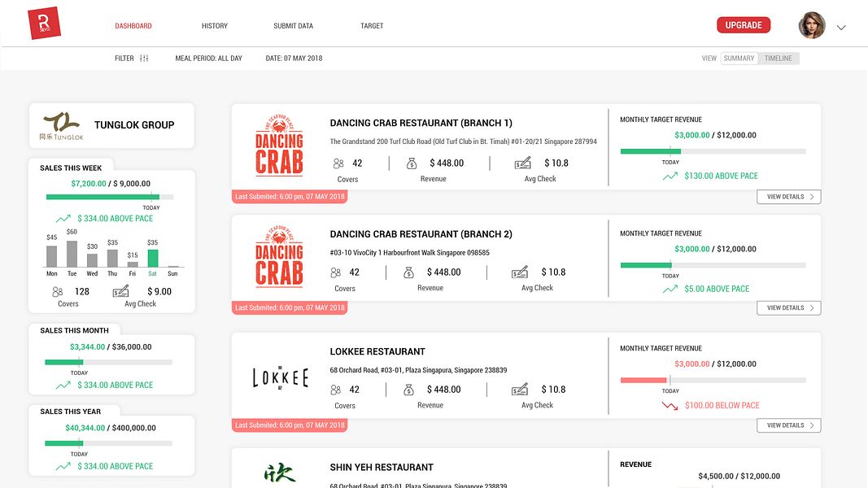Click the Upgrade button

tap(744, 25)
